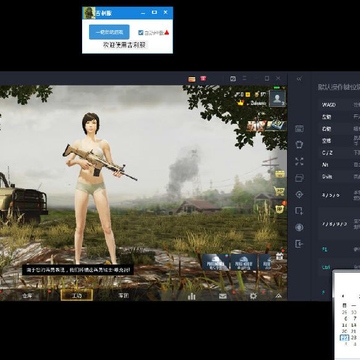
Task: Maximize the emulator window
Action: tap(267, 79)
